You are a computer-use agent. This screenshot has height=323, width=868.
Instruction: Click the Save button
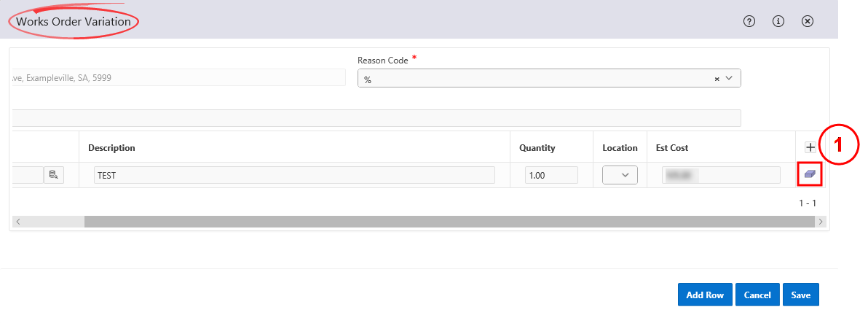800,295
